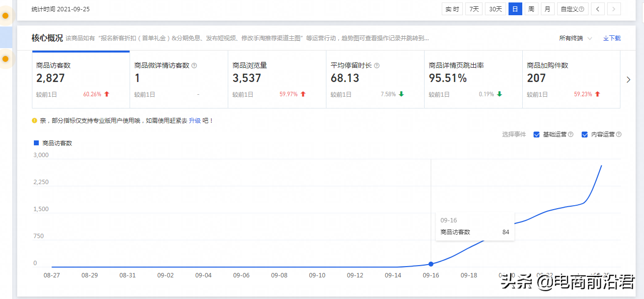The height and width of the screenshot is (299, 644).
Task: Click the yellow warning icon before 亲
Action: (34, 120)
